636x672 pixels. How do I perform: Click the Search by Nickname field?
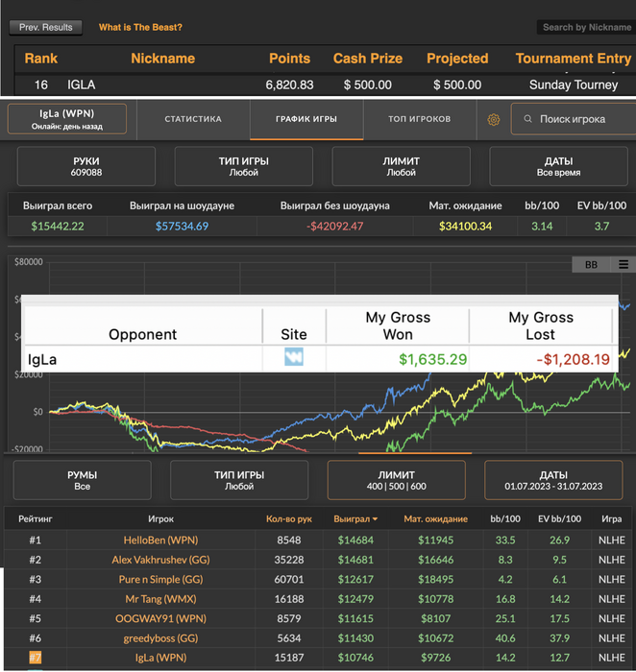click(x=586, y=28)
